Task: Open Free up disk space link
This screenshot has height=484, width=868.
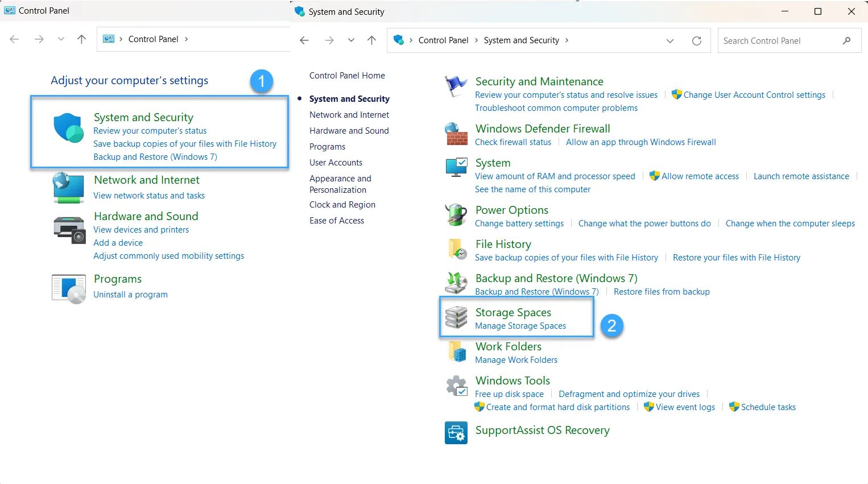Action: (x=509, y=394)
